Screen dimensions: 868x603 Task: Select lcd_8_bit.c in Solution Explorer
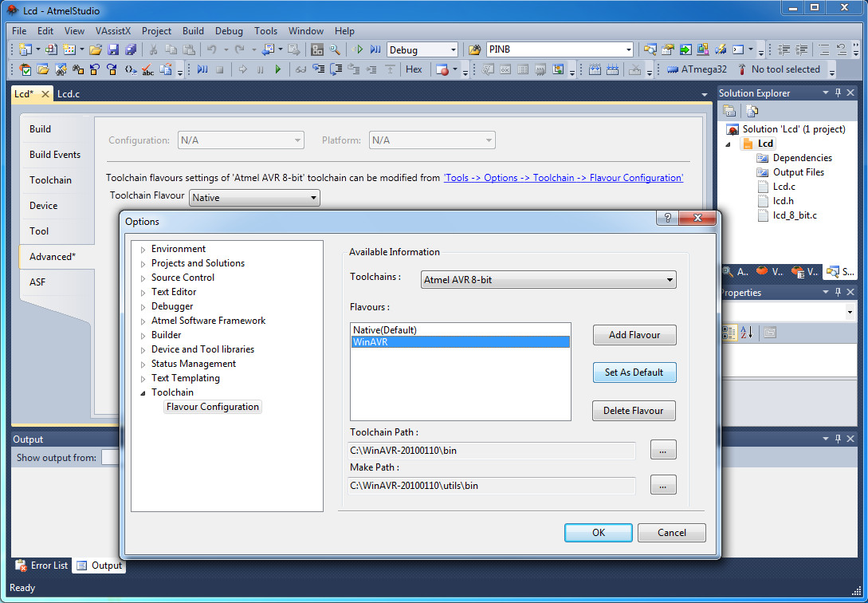coord(795,215)
